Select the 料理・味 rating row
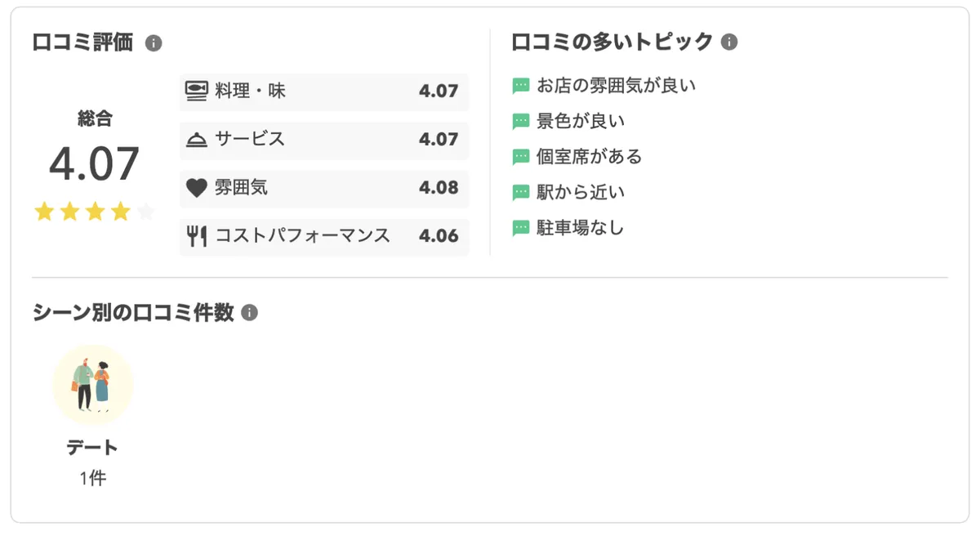Image resolution: width=980 pixels, height=536 pixels. pos(324,92)
